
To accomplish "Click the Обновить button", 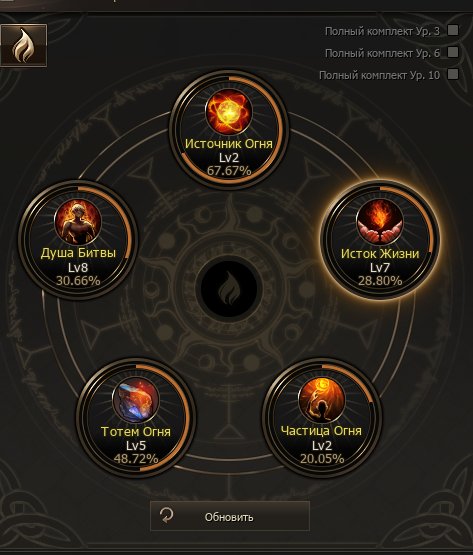I will (230, 516).
